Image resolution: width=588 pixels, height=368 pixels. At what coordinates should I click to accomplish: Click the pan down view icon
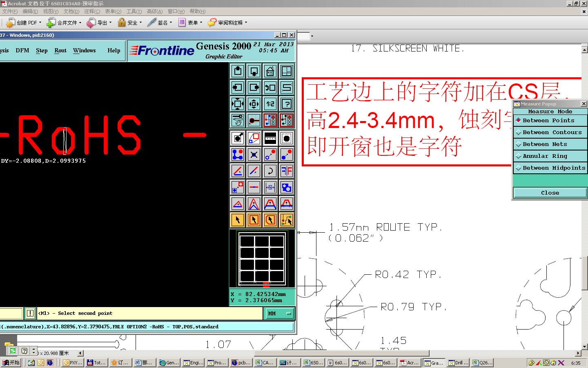point(254,71)
